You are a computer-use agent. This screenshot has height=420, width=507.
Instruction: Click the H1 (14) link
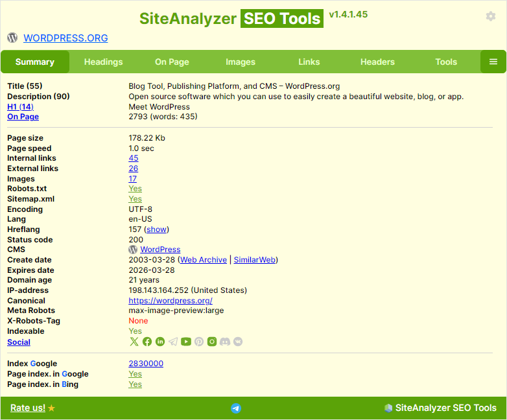coord(20,107)
